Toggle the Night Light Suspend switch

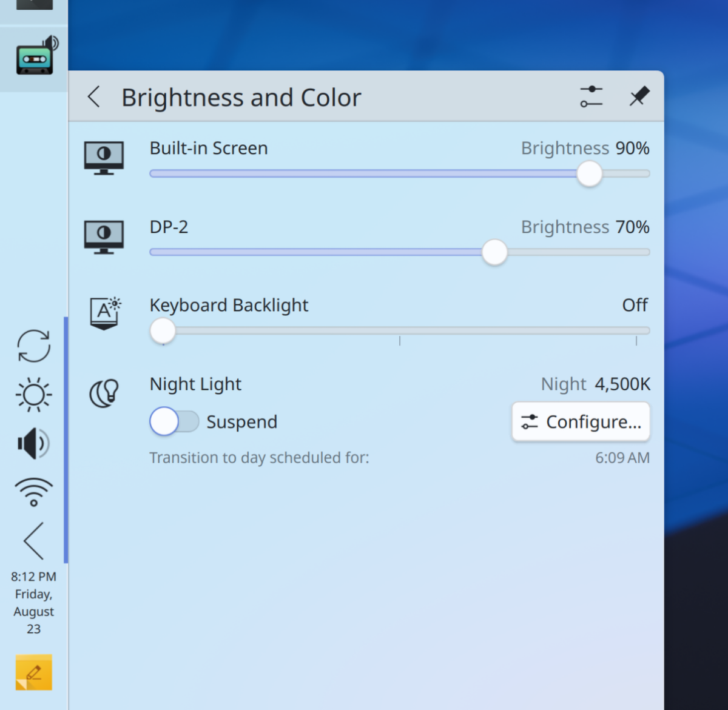click(x=174, y=421)
